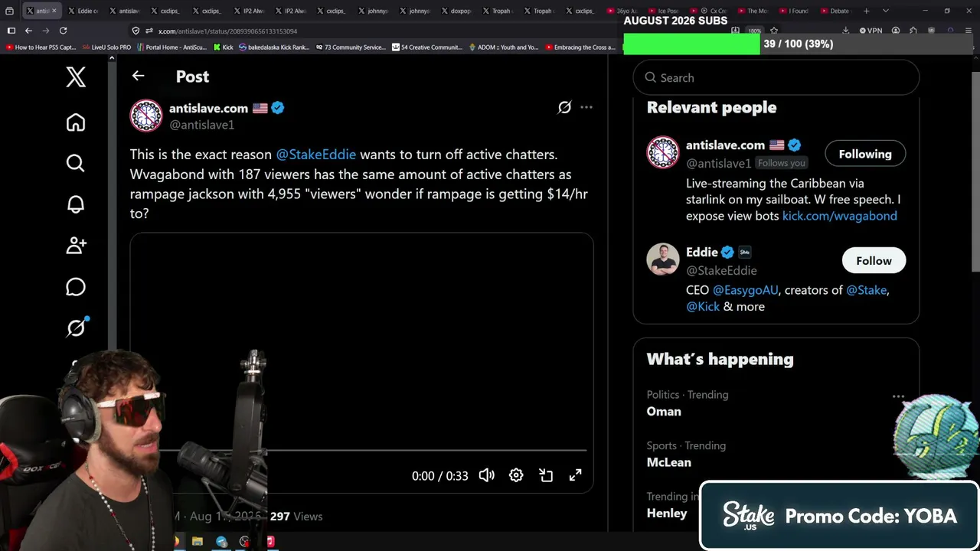The width and height of the screenshot is (980, 551).
Task: Open the McLean trending topic
Action: click(669, 462)
